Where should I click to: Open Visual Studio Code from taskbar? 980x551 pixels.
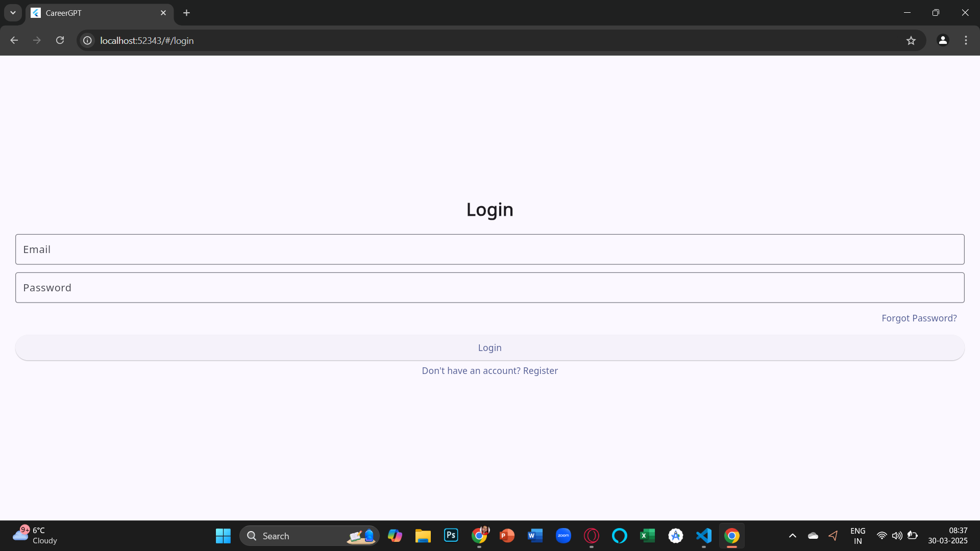coord(703,536)
